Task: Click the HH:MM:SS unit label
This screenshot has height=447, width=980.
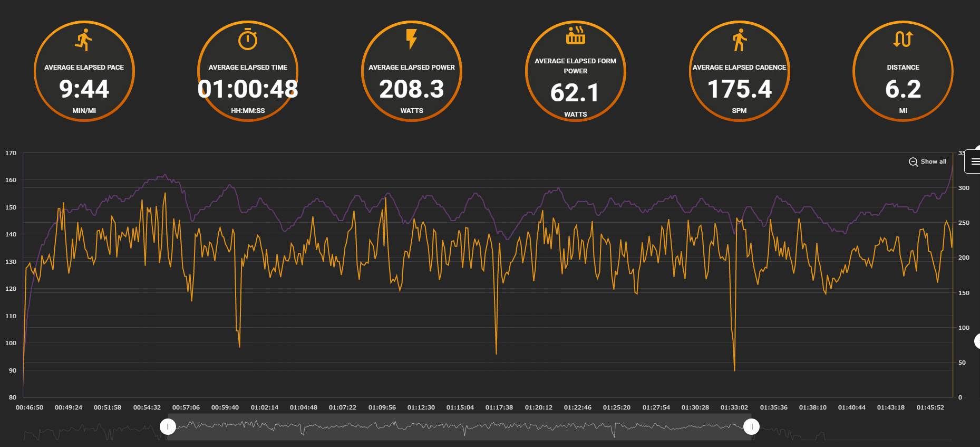Action: click(x=248, y=111)
